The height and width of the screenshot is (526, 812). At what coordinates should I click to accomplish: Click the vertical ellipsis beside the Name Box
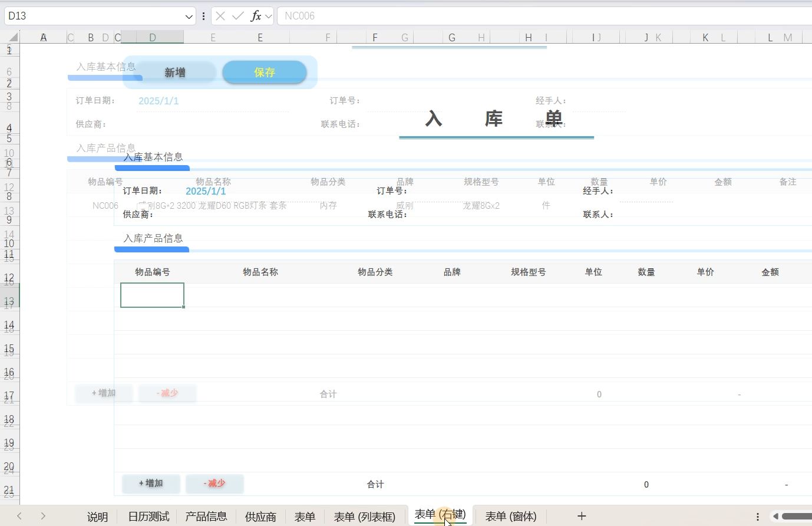(x=203, y=16)
